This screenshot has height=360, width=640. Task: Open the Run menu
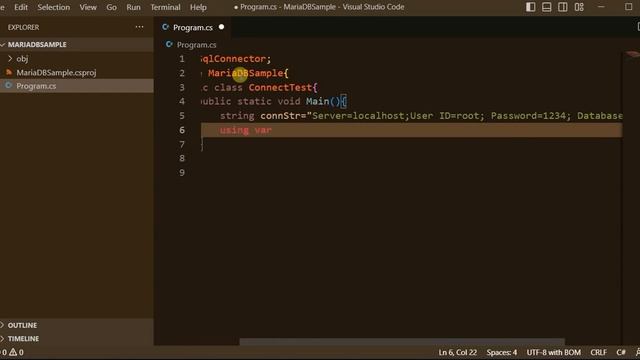133,7
